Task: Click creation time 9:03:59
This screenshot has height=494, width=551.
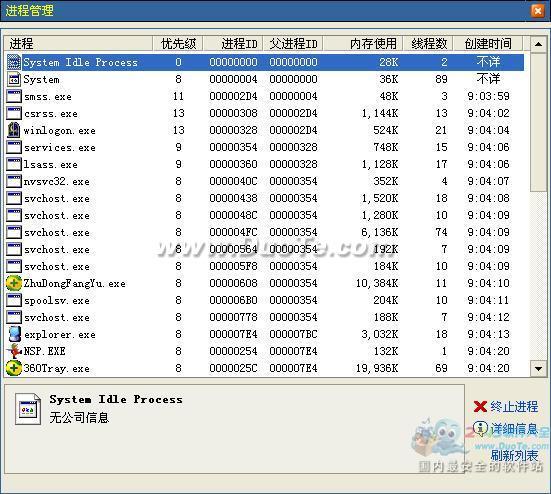Action: click(x=488, y=96)
